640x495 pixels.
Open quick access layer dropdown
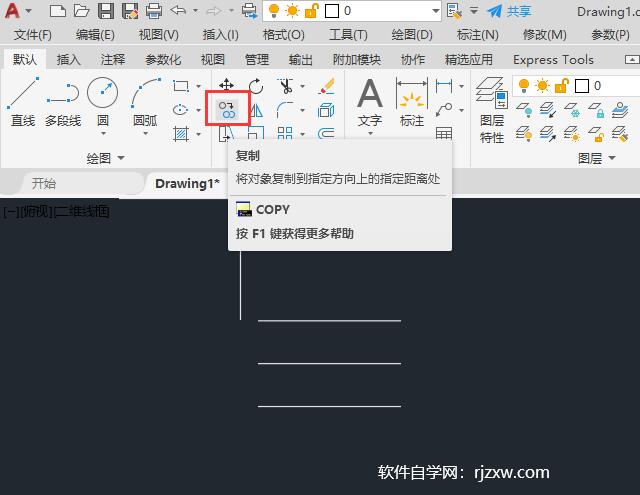pos(436,11)
